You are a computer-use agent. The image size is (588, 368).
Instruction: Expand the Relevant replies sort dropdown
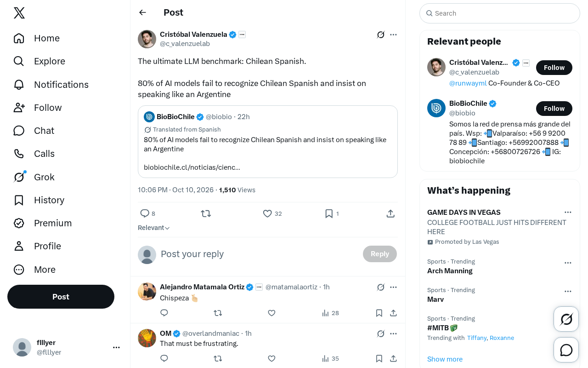(x=154, y=228)
